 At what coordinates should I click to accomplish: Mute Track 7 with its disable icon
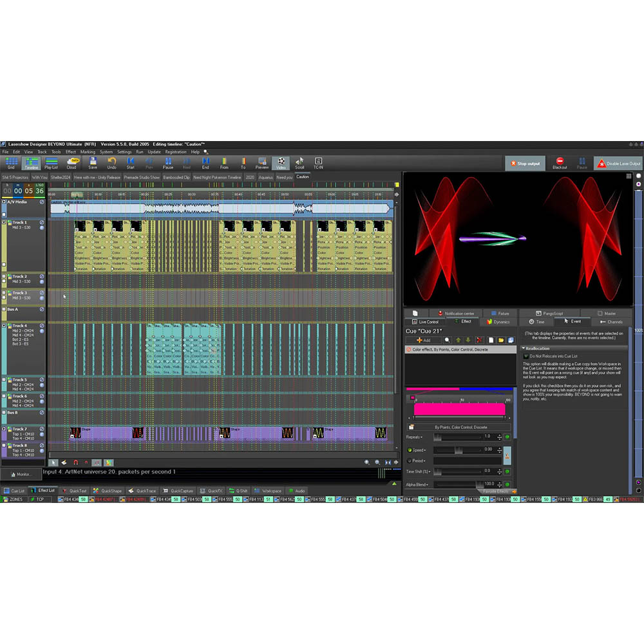(x=41, y=429)
